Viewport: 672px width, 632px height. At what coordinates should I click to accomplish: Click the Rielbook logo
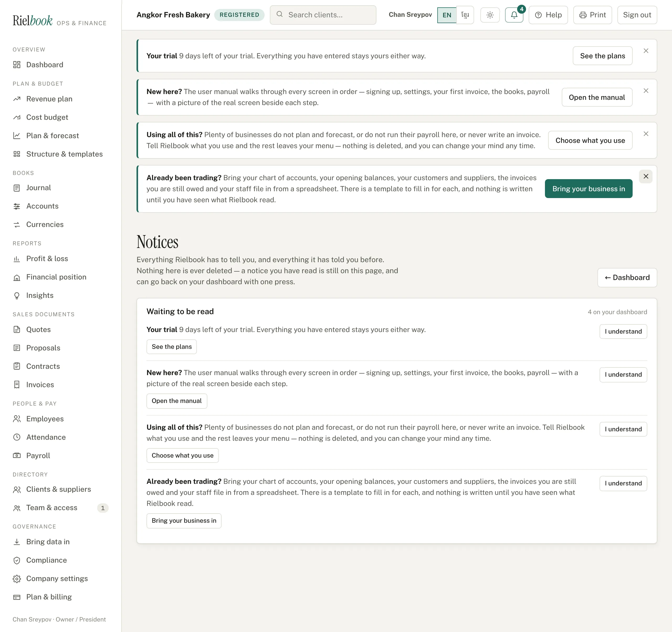coord(33,21)
